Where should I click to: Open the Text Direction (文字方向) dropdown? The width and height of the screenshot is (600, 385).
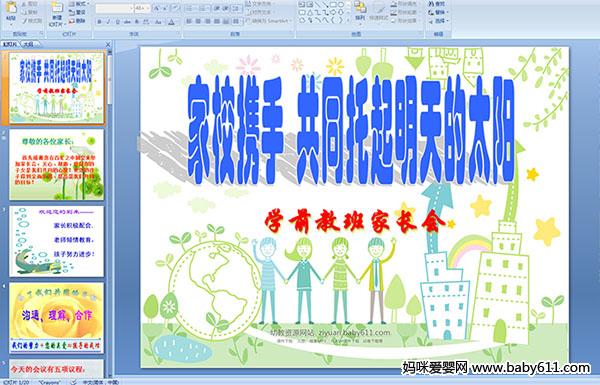click(261, 4)
